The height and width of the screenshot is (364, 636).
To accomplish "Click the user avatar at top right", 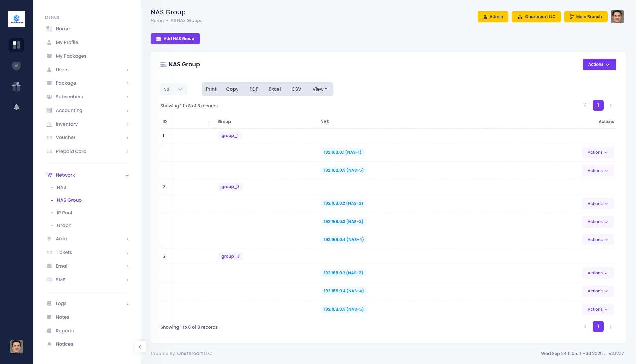I will pyautogui.click(x=617, y=17).
